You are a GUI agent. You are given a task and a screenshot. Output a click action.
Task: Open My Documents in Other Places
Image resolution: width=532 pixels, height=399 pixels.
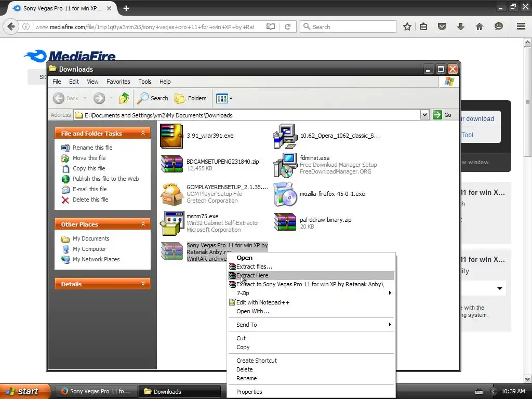click(85, 238)
